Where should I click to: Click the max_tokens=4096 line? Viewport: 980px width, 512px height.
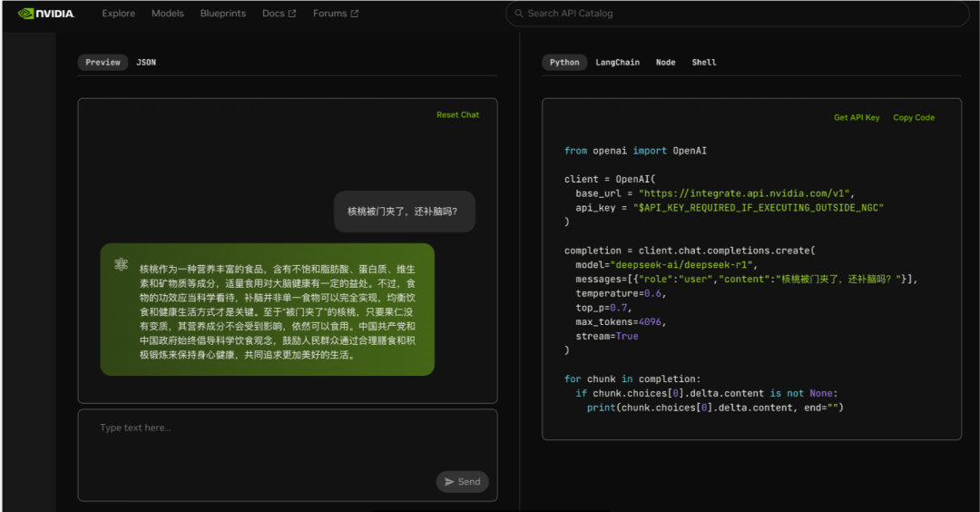[x=621, y=322]
